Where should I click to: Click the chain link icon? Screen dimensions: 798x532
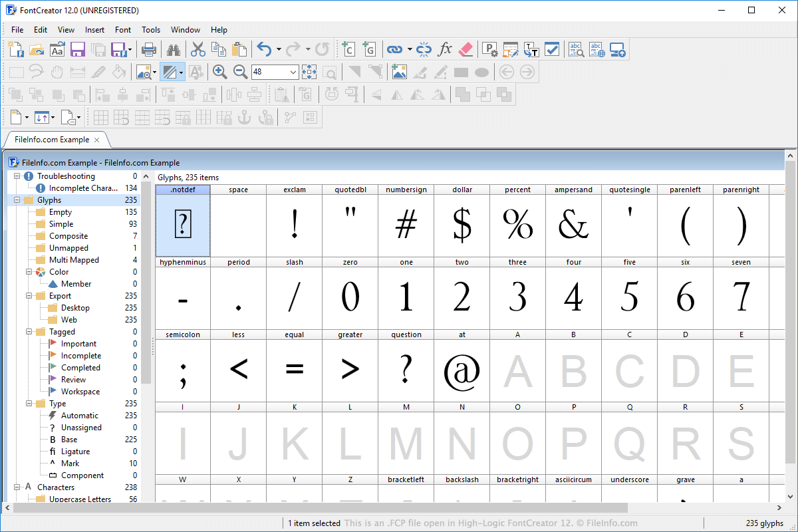coord(395,49)
